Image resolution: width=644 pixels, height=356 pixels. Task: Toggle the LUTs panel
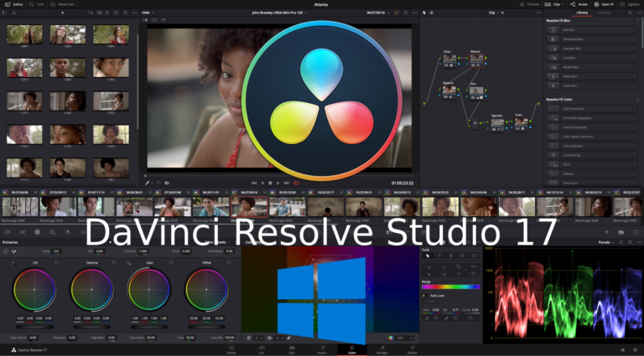coord(37,4)
